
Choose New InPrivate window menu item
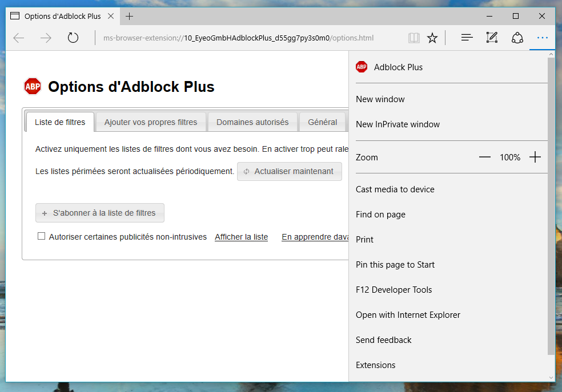(x=398, y=124)
